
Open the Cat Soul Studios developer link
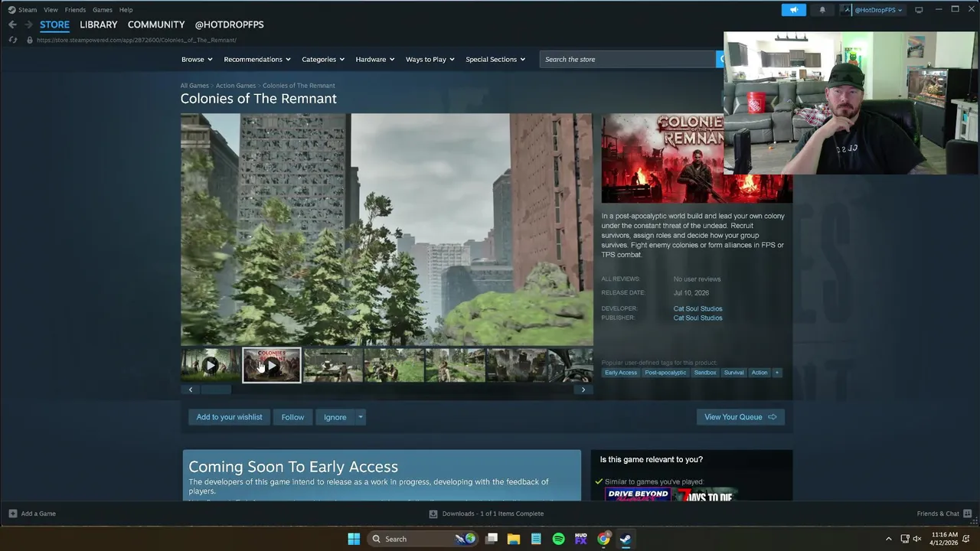tap(697, 308)
